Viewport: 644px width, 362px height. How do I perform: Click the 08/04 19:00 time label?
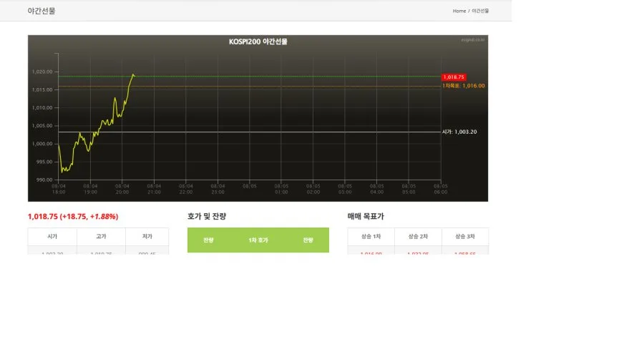(x=90, y=189)
